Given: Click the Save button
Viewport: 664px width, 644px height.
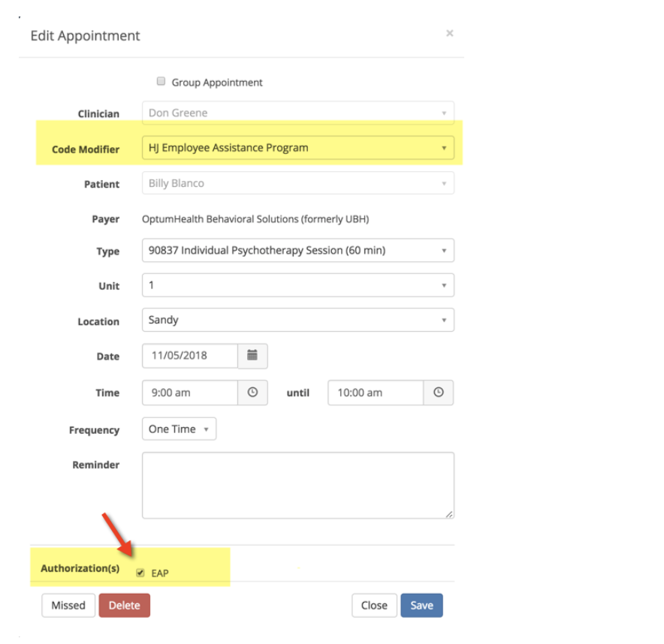Looking at the screenshot, I should point(422,606).
